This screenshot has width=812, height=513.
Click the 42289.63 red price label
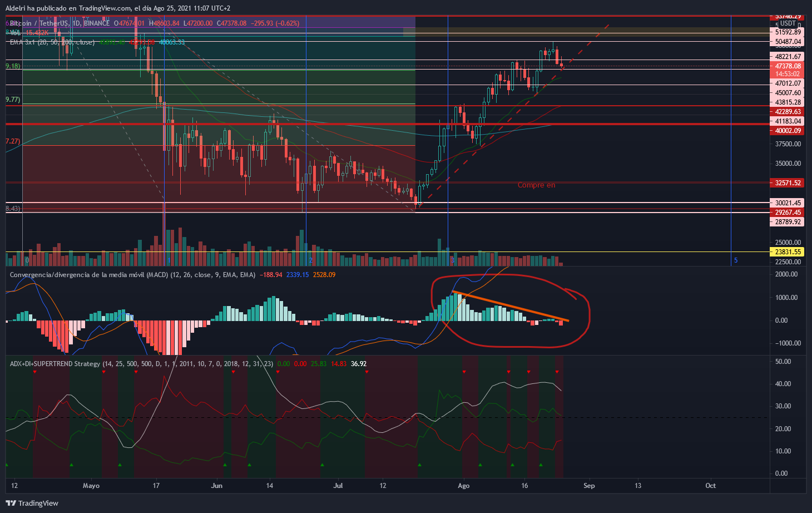pos(788,112)
